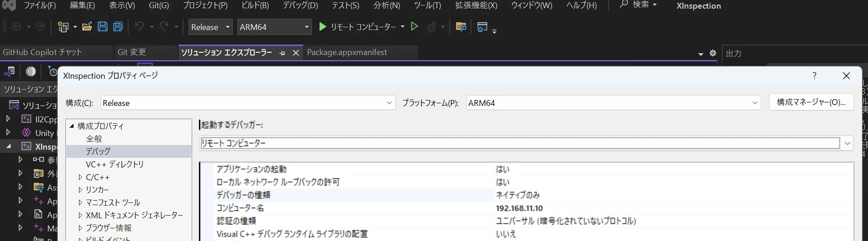Expand the マニフェスト ツール node
The image size is (868, 241).
point(80,203)
